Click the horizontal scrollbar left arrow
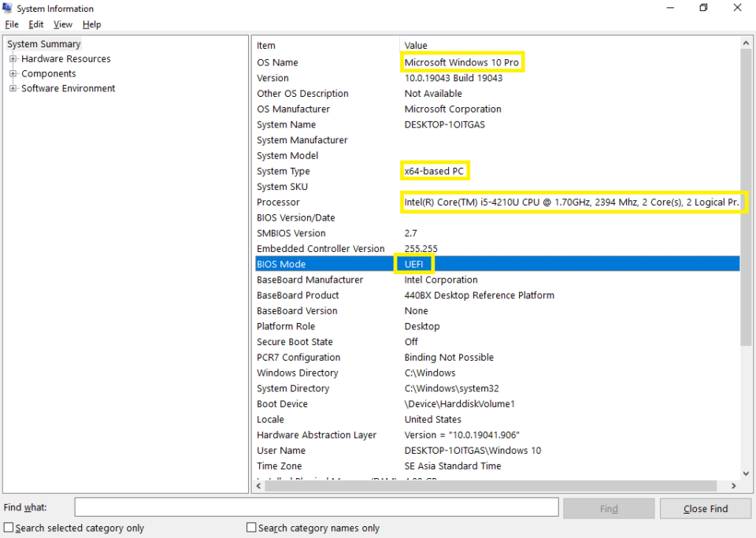Screen dimensions: 756x538 259,486
